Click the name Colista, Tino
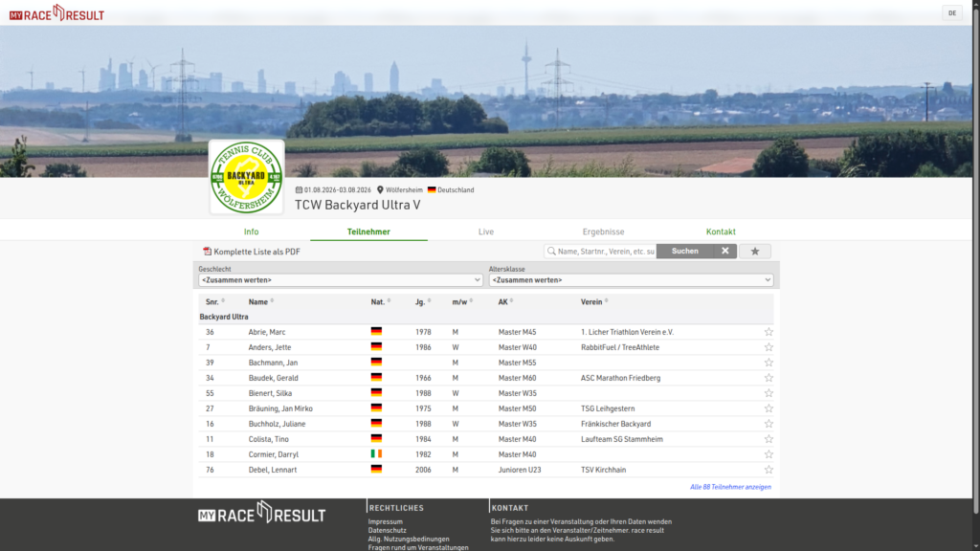 pos(268,439)
